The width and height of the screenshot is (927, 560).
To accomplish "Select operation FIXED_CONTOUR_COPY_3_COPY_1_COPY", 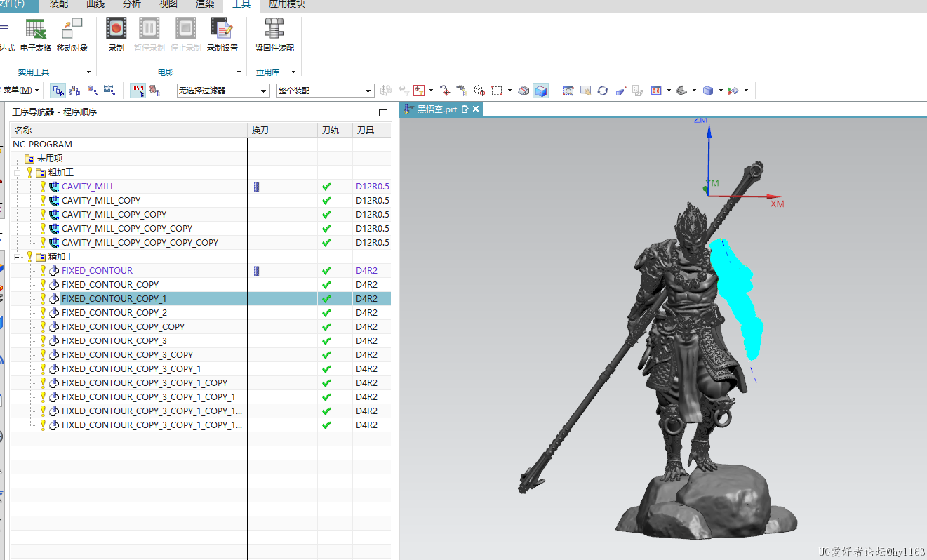I will coord(145,383).
